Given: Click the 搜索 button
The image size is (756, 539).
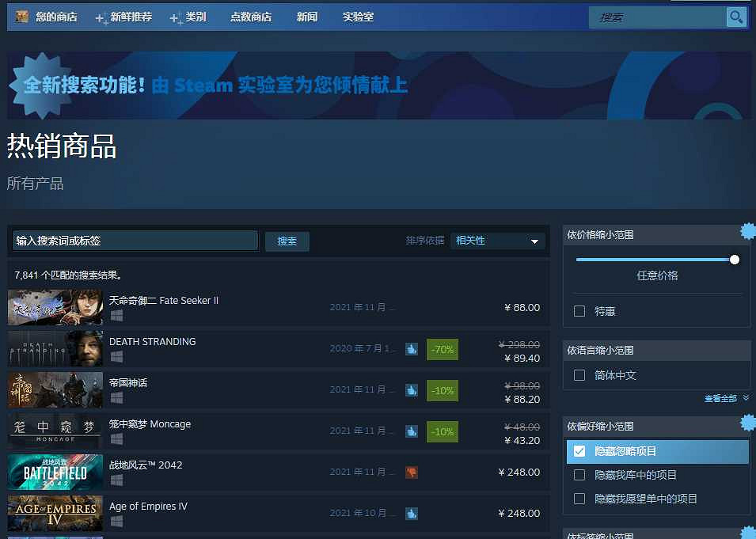Looking at the screenshot, I should click(x=287, y=241).
